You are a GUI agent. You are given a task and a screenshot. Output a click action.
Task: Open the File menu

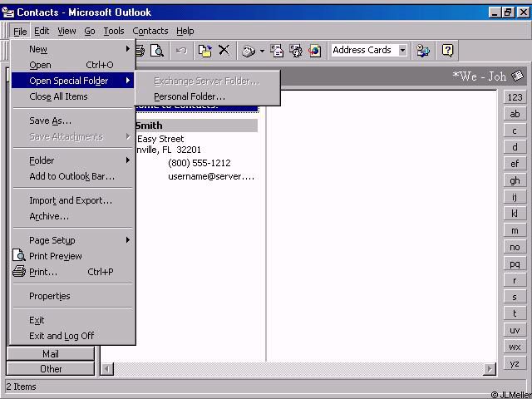(x=20, y=32)
